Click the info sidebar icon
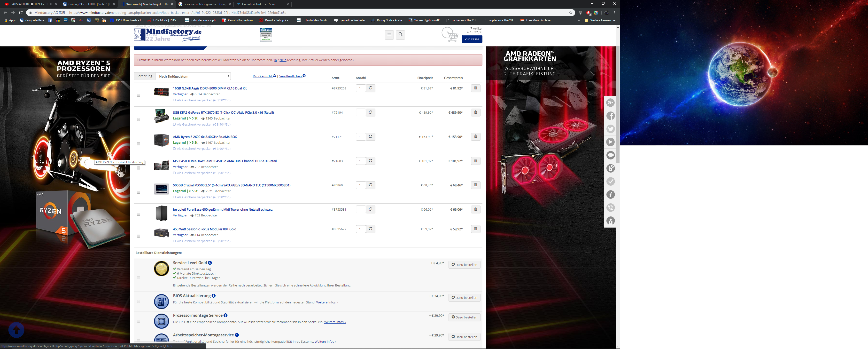The width and height of the screenshot is (868, 349). [x=610, y=195]
